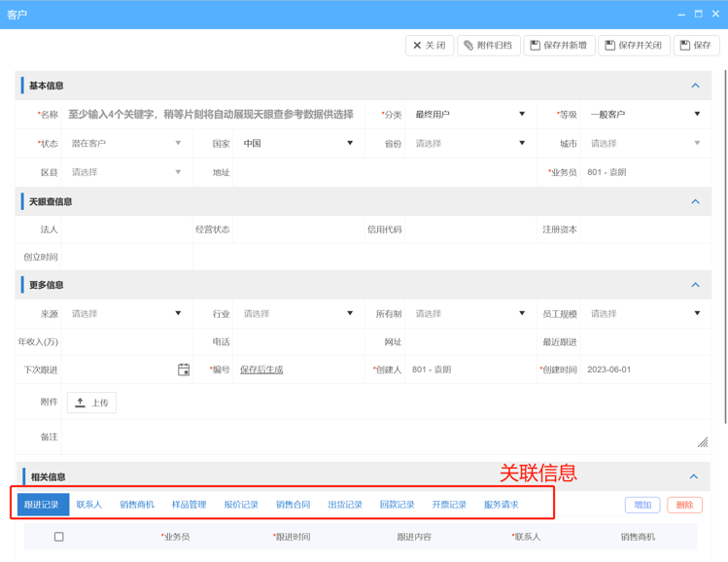Screen dimensions: 728x562
Task: Click the 保存并新增 button
Action: 559,46
